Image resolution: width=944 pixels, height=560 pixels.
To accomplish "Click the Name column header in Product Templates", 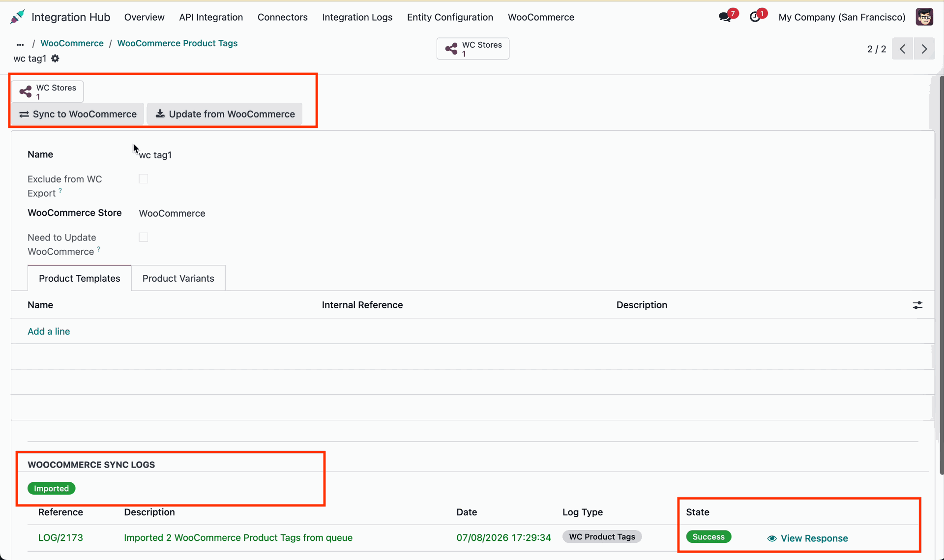I will click(x=40, y=305).
